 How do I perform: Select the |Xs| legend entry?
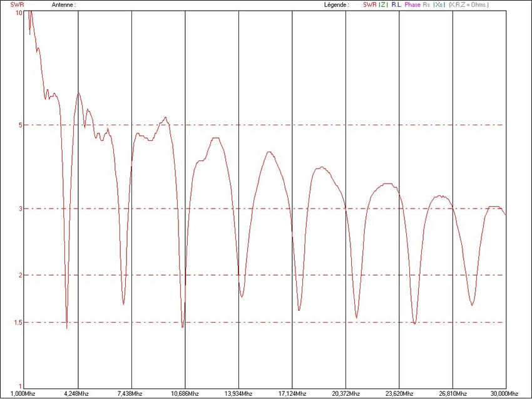(x=439, y=5)
